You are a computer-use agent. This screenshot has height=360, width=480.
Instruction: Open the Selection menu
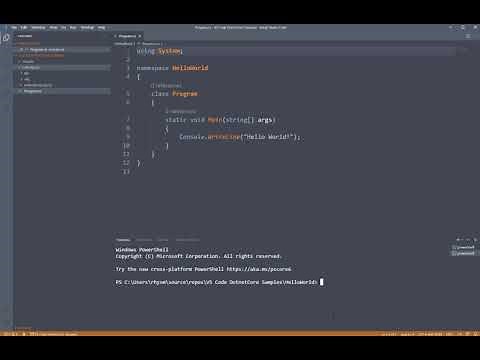coord(38,28)
